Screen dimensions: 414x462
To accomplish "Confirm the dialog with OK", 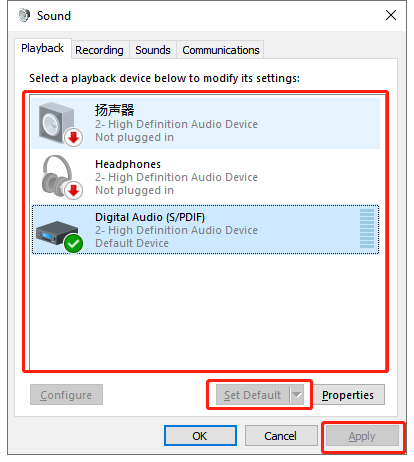I will point(200,436).
